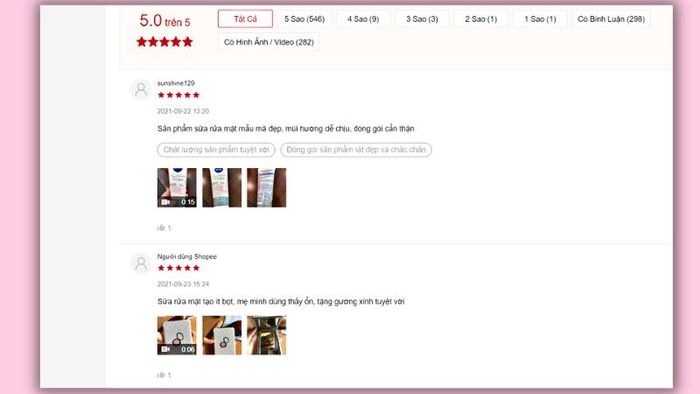
Task: Show reviews with 'Có Bình Luận (298)'
Action: (611, 19)
